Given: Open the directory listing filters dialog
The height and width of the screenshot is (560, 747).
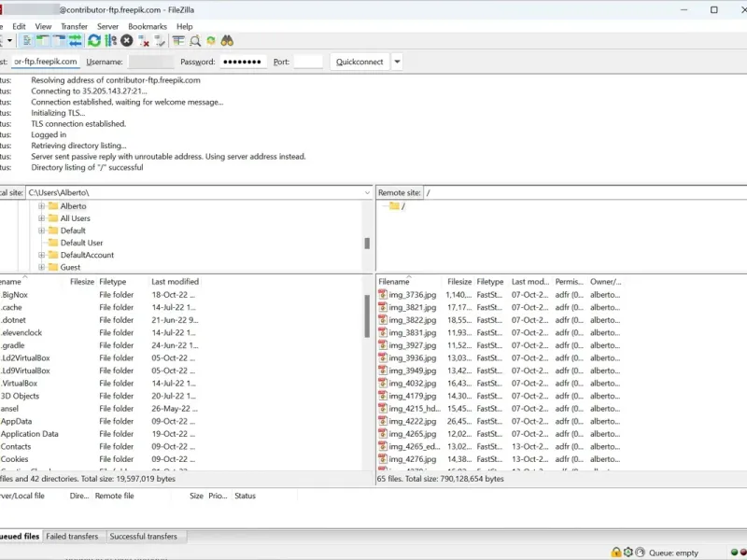Looking at the screenshot, I should (178, 41).
